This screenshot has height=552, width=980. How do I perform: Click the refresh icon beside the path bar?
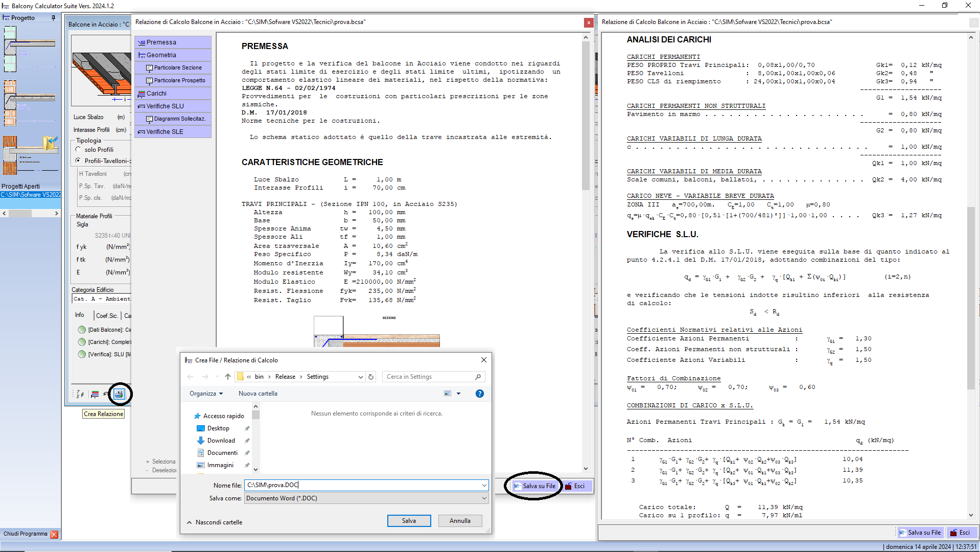point(371,377)
